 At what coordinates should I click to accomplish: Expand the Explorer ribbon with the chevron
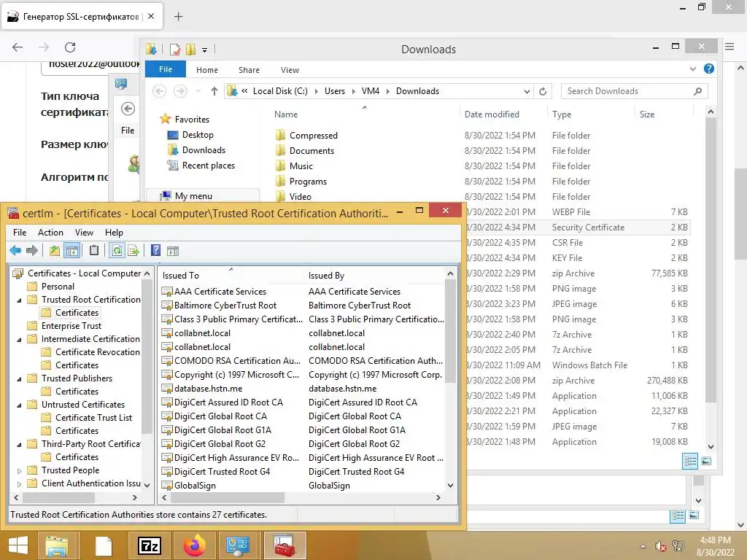[693, 69]
